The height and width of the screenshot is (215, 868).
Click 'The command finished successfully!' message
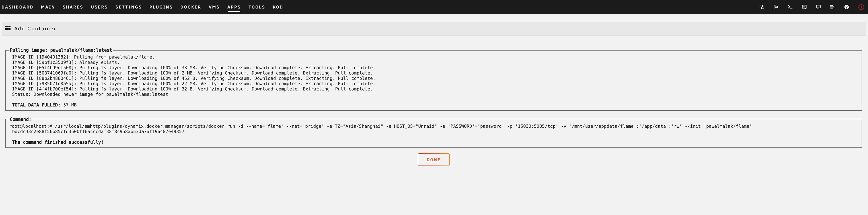[58, 142]
